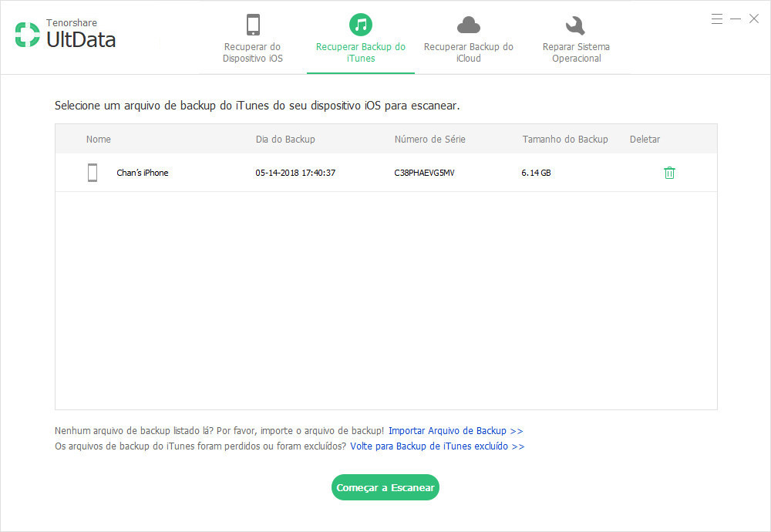Viewport: 771px width, 532px height.
Task: Select the Chan's iPhone backup name
Action: click(142, 173)
